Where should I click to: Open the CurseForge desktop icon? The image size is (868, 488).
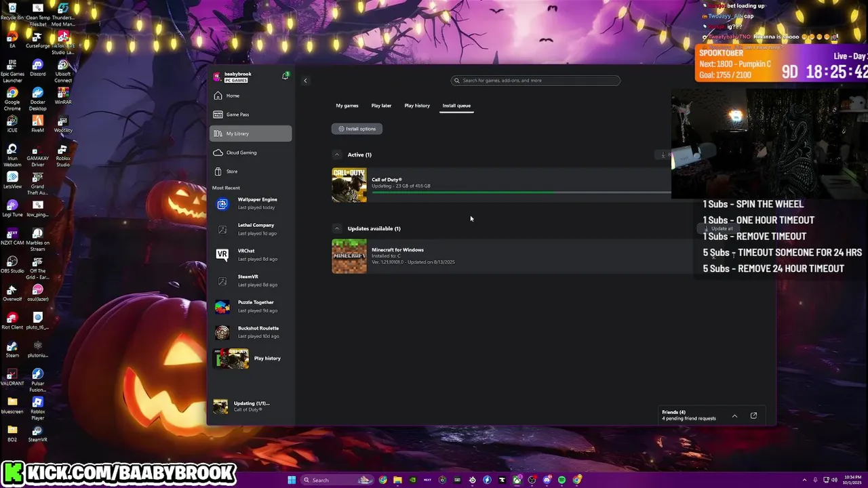tap(37, 39)
